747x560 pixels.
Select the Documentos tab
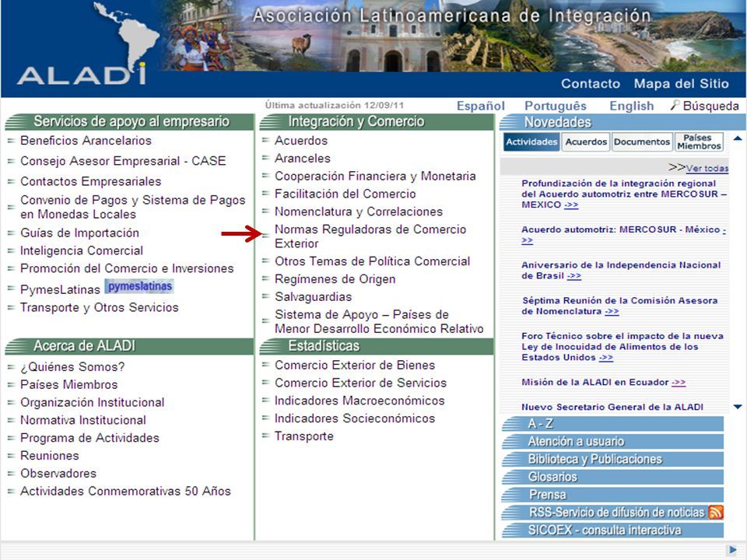click(642, 142)
